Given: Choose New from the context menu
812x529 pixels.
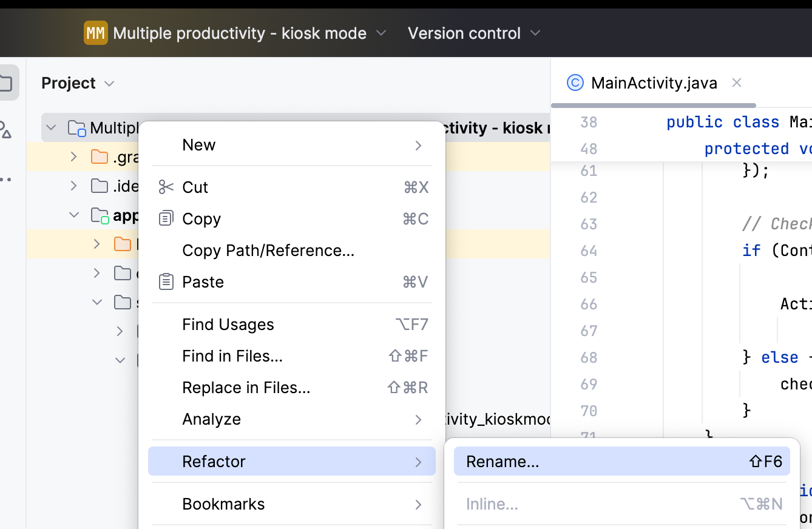Looking at the screenshot, I should point(292,145).
